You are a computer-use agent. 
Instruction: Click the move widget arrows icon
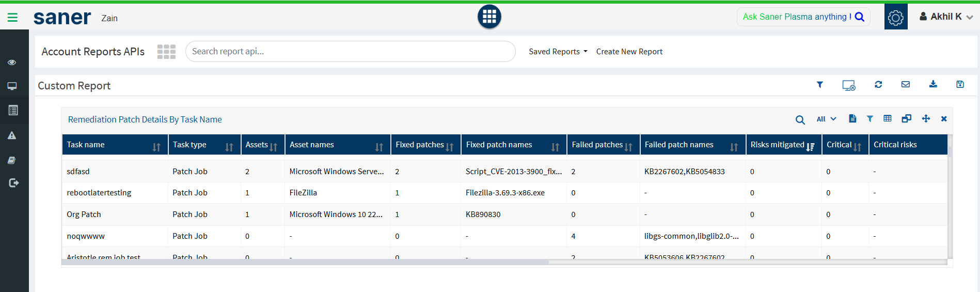click(926, 119)
